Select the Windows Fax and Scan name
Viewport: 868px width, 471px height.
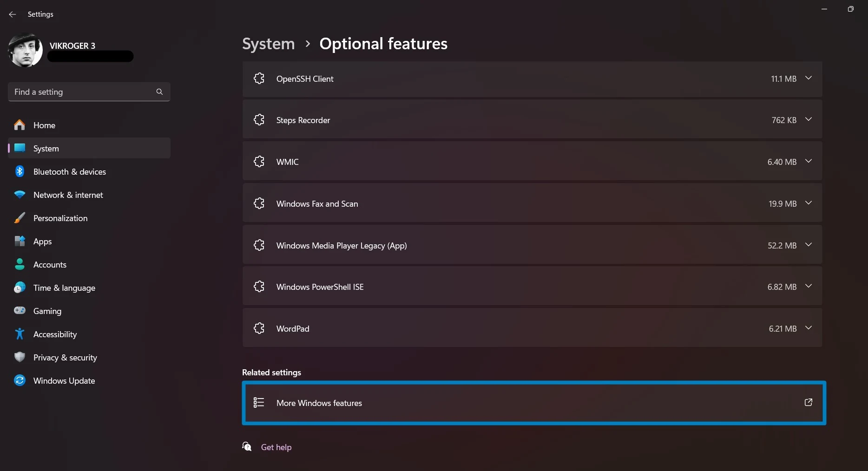(x=317, y=204)
